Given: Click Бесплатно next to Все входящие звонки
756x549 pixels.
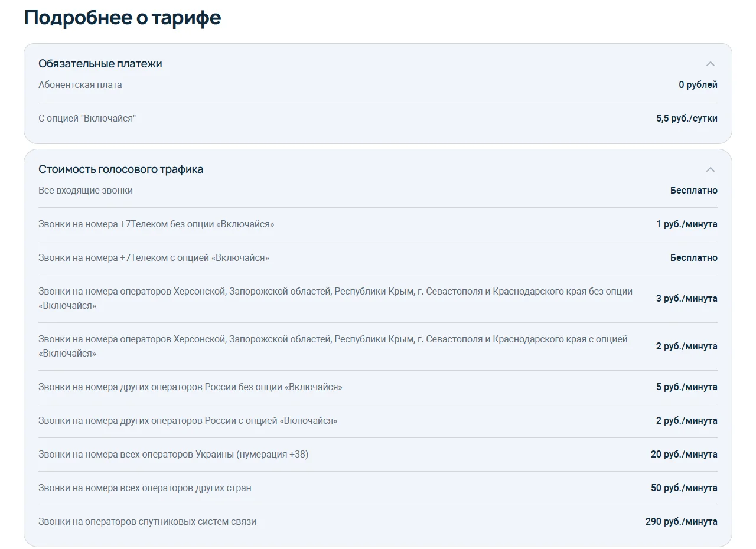Looking at the screenshot, I should pyautogui.click(x=694, y=190).
